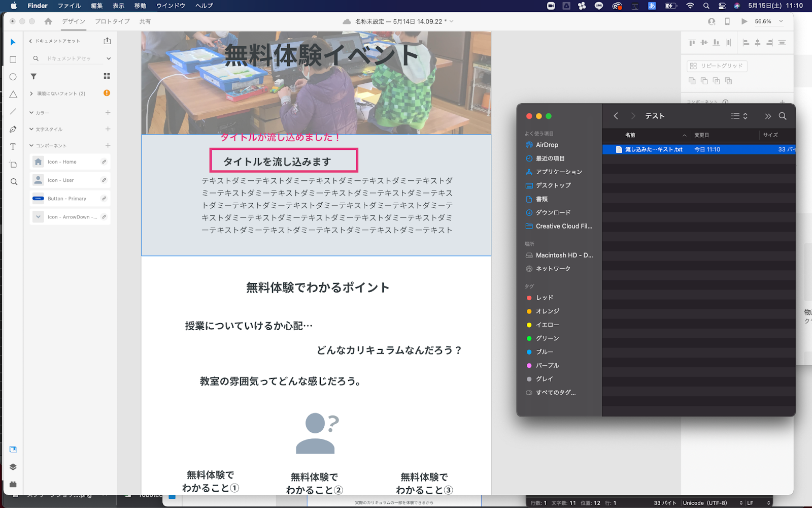The width and height of the screenshot is (812, 508).
Task: Switch assets to grid view
Action: (x=107, y=76)
